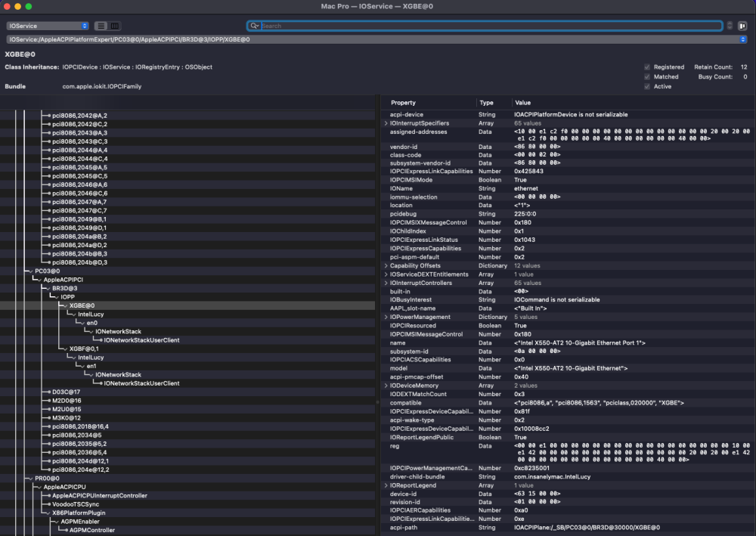Expand the IODeviceMemory array
This screenshot has width=756, height=536.
pyautogui.click(x=386, y=386)
